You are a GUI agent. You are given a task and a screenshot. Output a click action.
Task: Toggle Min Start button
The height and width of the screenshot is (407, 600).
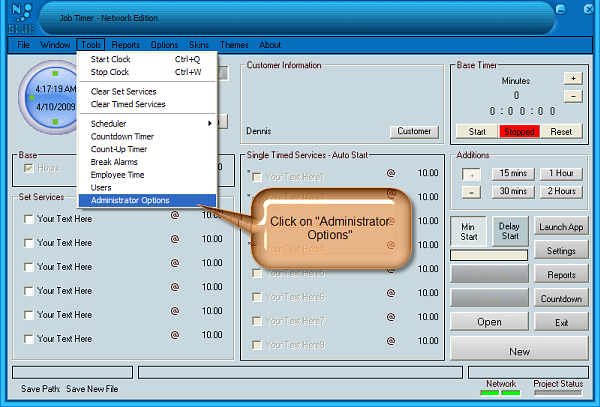tap(468, 231)
